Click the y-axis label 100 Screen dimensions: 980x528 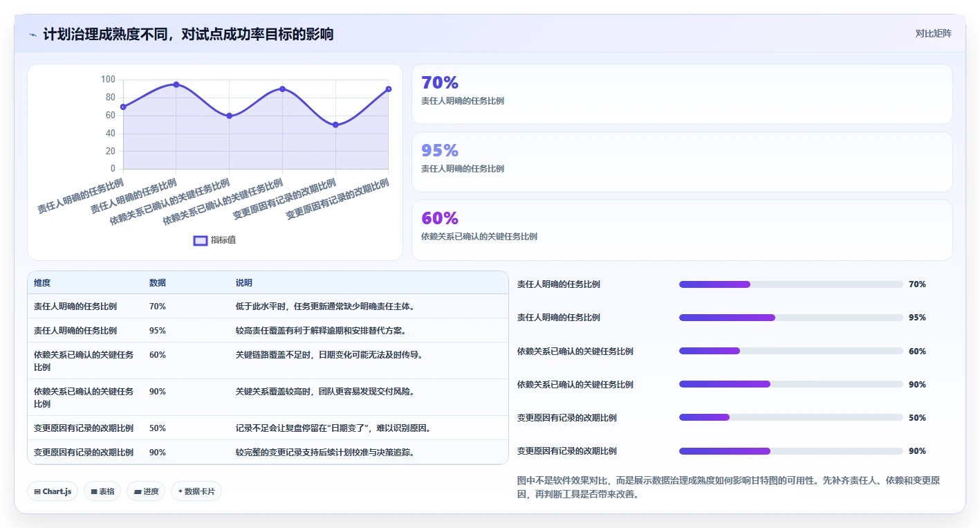coord(108,80)
